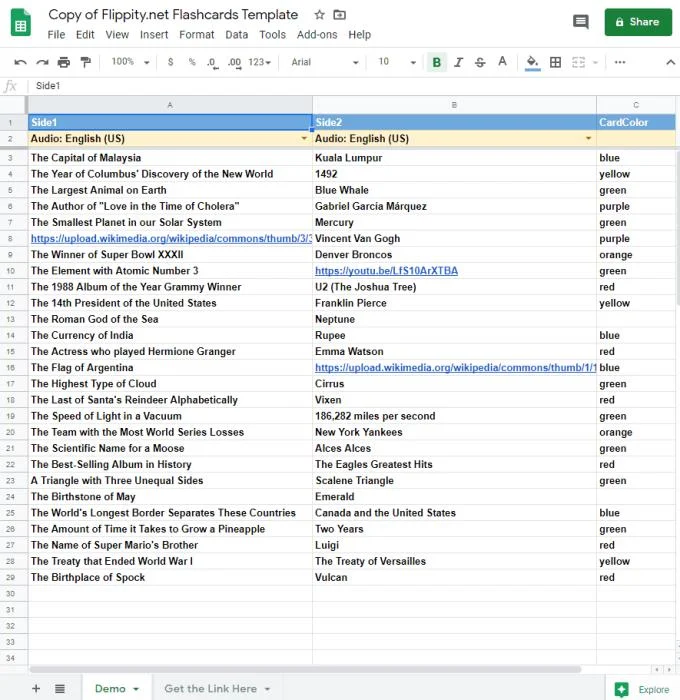
Task: Switch to Get the Link Here tab
Action: coord(210,688)
